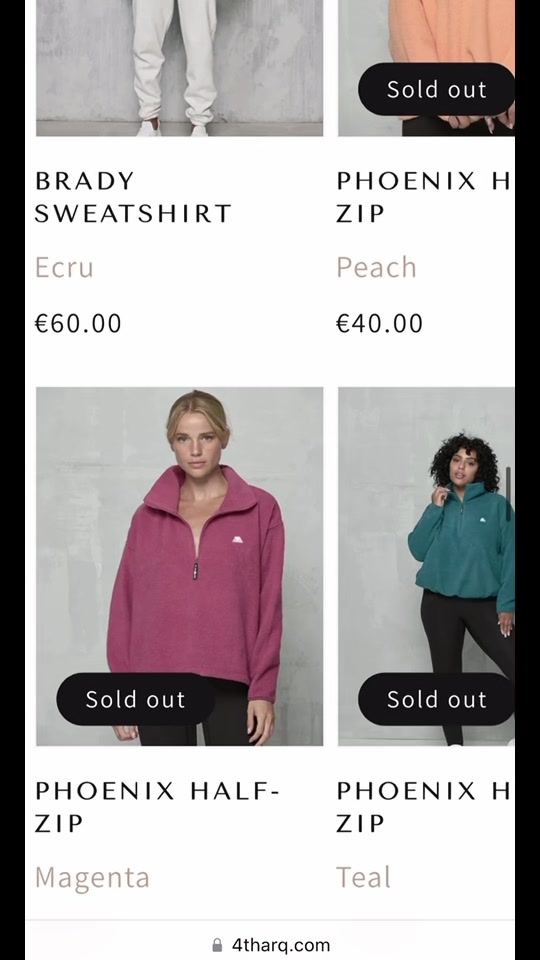The width and height of the screenshot is (540, 960).
Task: Open the Phoenix Half-Zip Teal title
Action: coord(425,807)
